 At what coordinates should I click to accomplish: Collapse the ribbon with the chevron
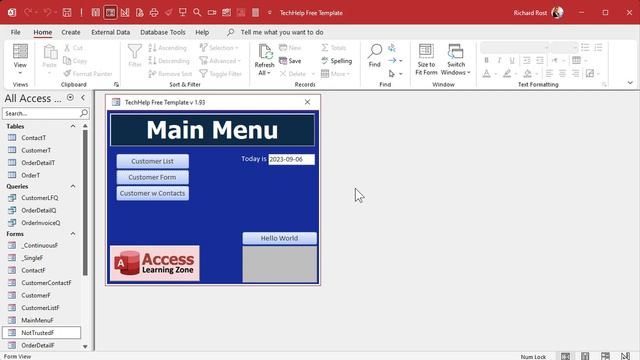point(630,83)
